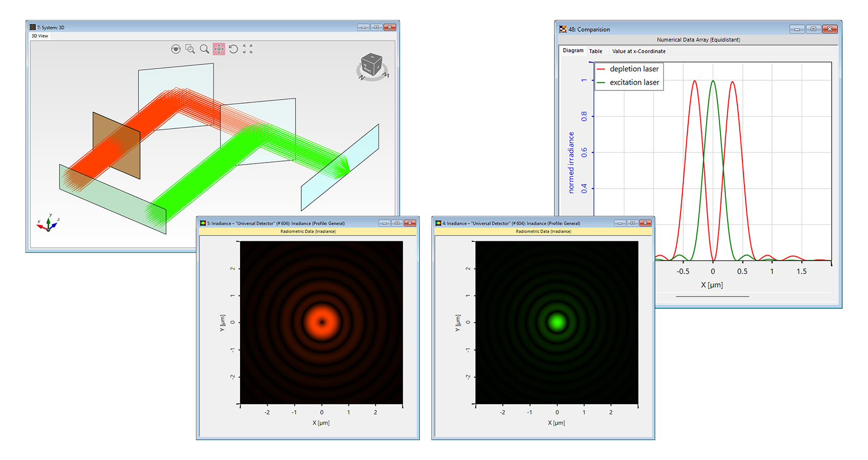
Task: Toggle the highlighted pan/move arrows tool
Action: coord(219,49)
